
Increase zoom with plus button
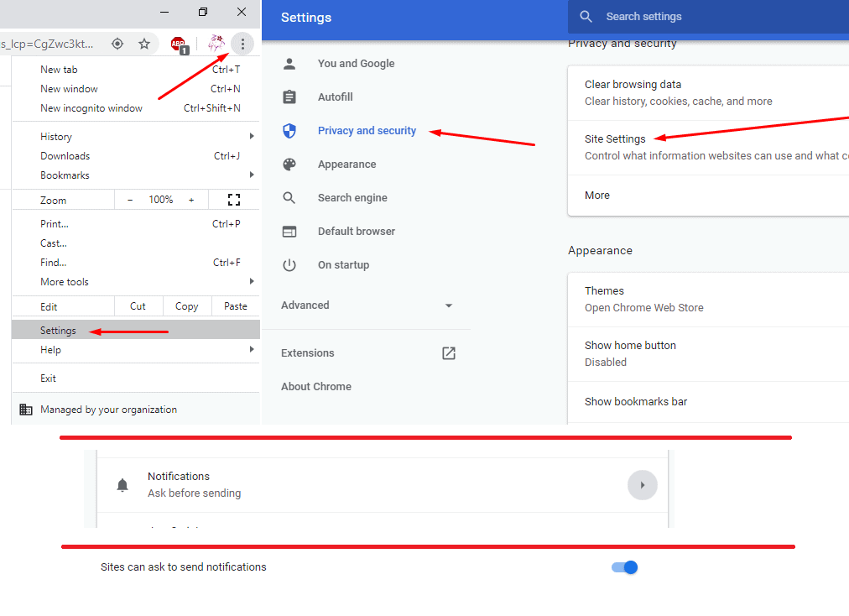[191, 200]
